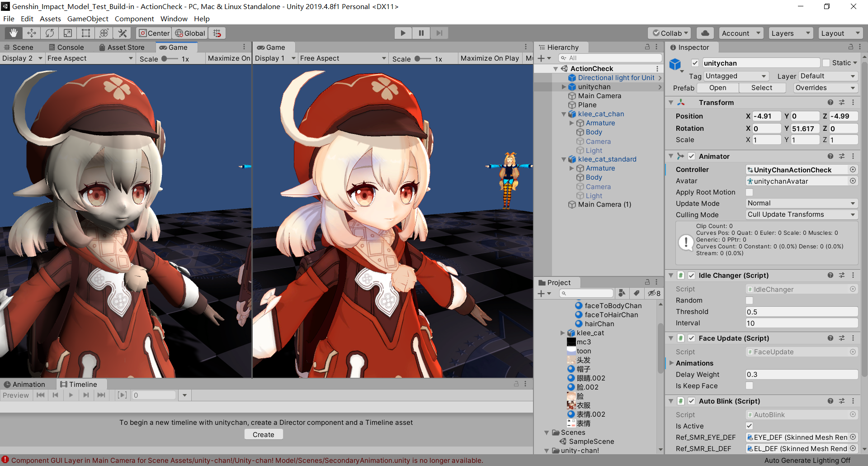Click unitychan GameObject cube icon

[675, 65]
